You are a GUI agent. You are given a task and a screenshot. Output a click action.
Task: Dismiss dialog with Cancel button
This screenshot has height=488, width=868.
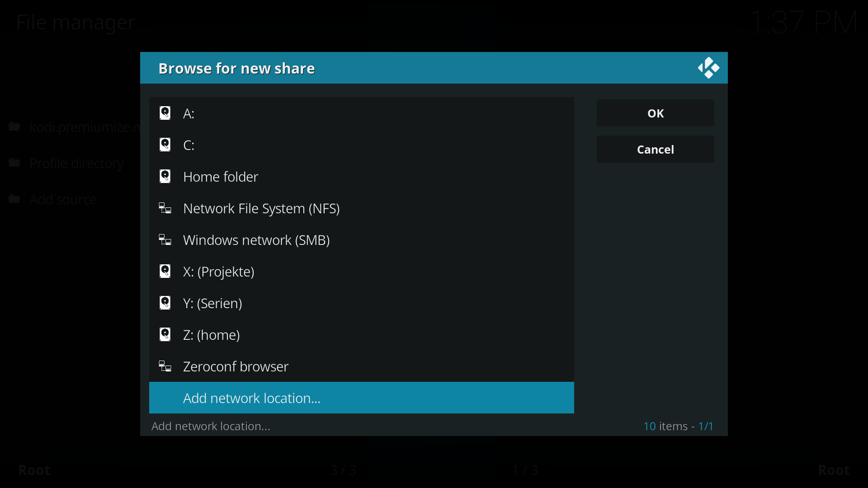tap(656, 149)
